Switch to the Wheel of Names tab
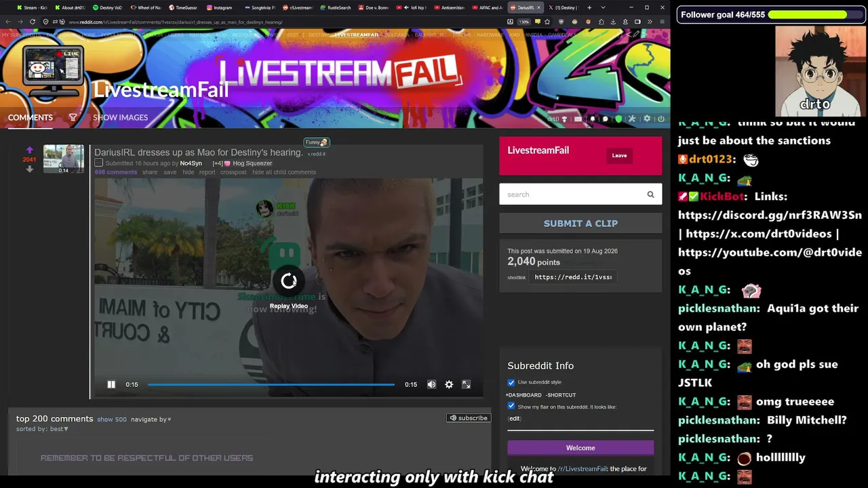Viewport: 868px width, 488px height. point(145,7)
